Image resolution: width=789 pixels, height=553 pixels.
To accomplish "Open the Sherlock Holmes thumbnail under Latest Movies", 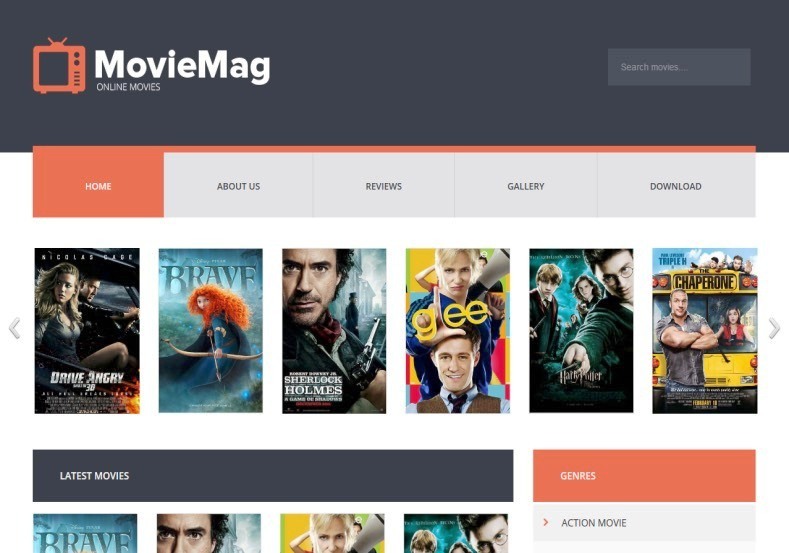I will (x=209, y=533).
